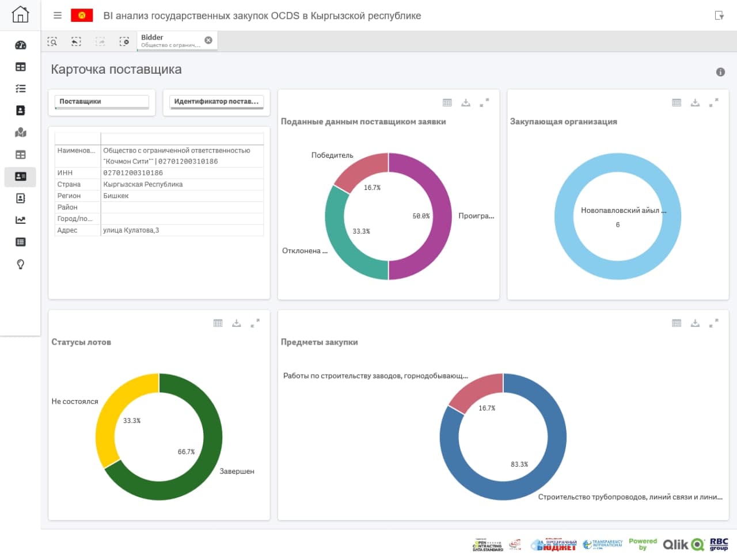Open the Bidder selection chip
Viewport: 737px width, 560px height.
point(171,41)
